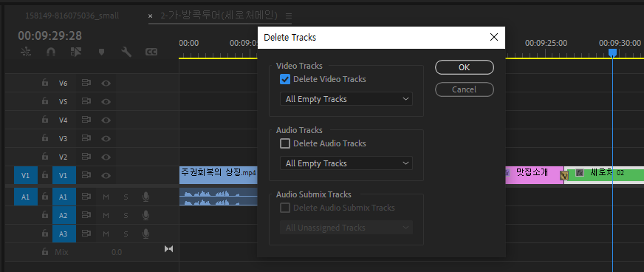Viewport: 644px width, 272px height.
Task: Toggle closed captions CC icon
Action: [151, 52]
